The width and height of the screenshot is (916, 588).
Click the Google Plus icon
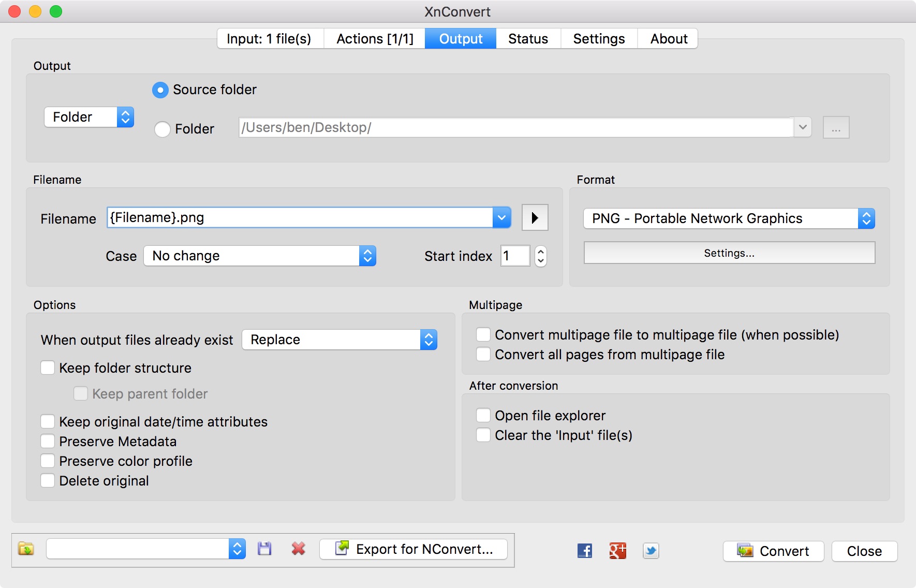coord(617,551)
